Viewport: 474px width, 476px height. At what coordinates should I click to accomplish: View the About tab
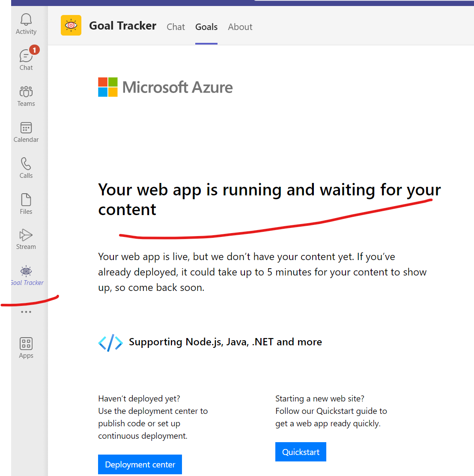click(240, 27)
